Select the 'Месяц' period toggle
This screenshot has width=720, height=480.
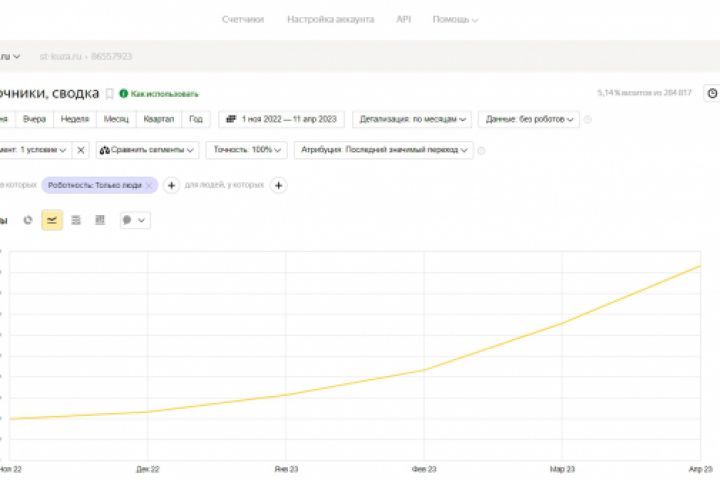click(115, 119)
